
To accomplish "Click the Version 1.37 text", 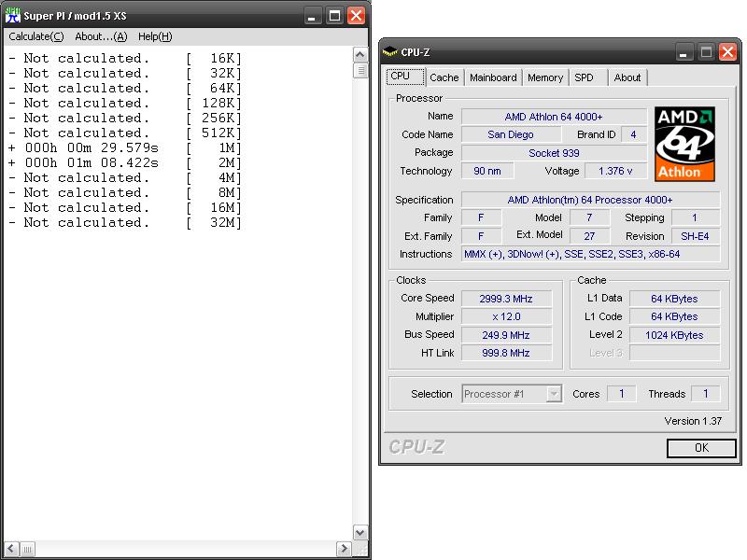I will pyautogui.click(x=693, y=421).
